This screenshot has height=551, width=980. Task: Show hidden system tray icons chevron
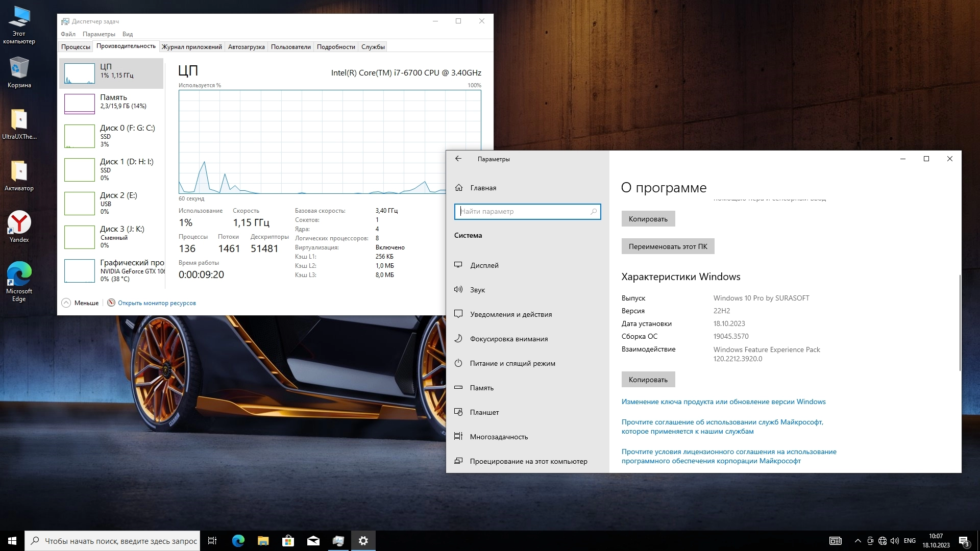pyautogui.click(x=857, y=541)
